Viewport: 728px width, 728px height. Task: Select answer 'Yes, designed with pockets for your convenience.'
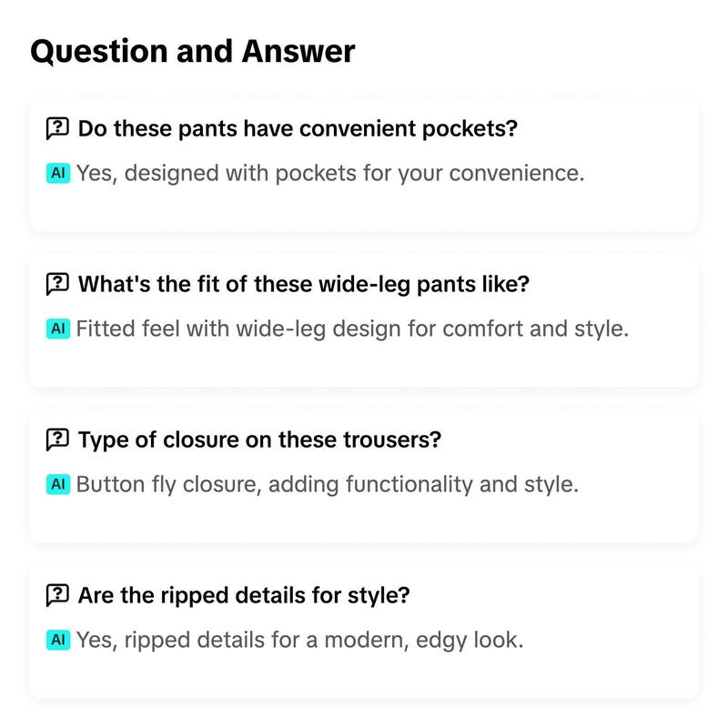(x=330, y=173)
